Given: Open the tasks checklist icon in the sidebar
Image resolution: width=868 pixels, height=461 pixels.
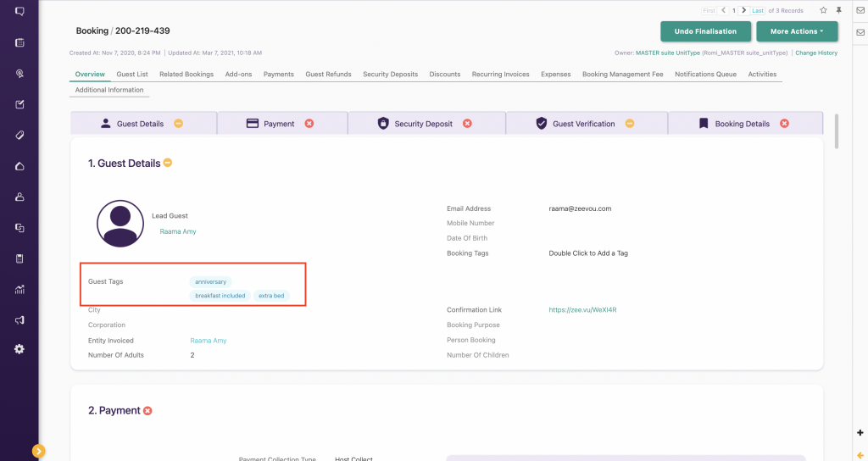Looking at the screenshot, I should [x=19, y=104].
